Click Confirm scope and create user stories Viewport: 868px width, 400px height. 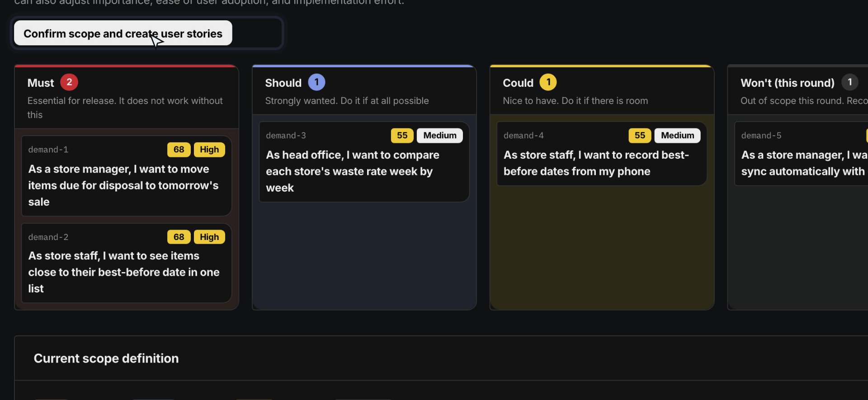point(123,33)
